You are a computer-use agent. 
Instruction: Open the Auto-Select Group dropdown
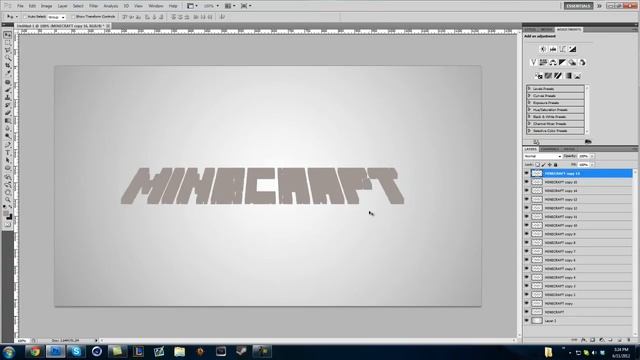[x=56, y=17]
